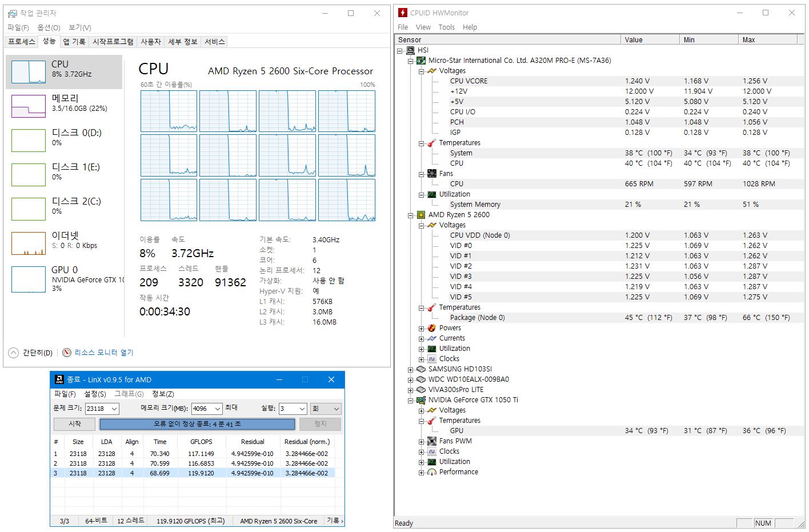Screen dimensions: 809x532
Task: Open the 정보(Z) menu in LinX
Action: [163, 394]
